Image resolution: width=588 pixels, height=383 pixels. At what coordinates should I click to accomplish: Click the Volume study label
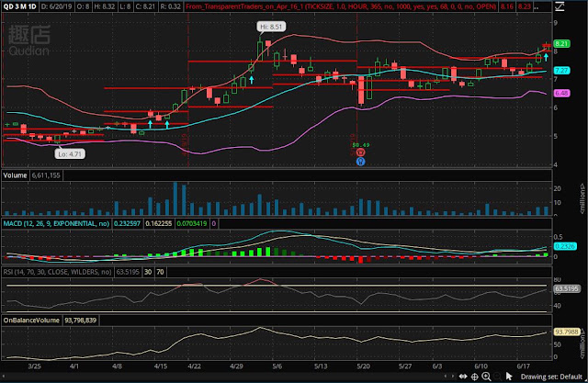point(15,175)
